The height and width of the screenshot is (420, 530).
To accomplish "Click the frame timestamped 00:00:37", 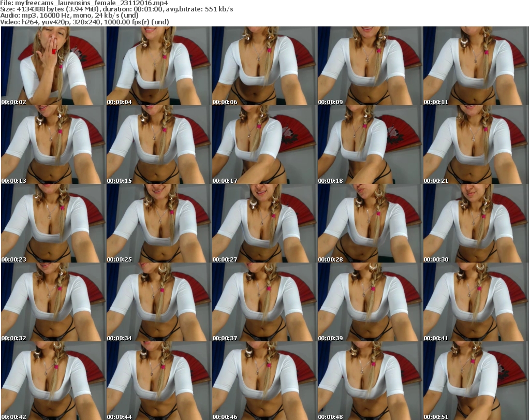I will pos(264,302).
